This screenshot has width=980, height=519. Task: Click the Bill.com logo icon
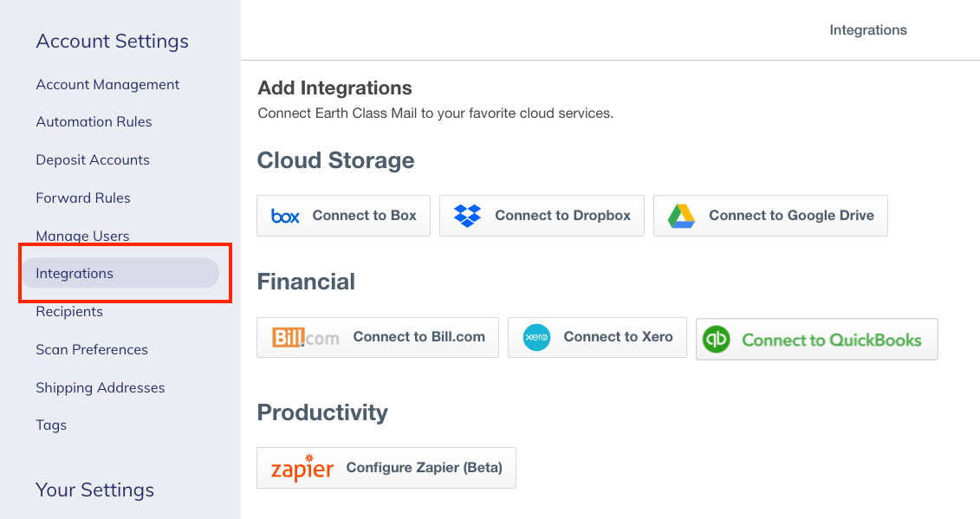pyautogui.click(x=306, y=338)
